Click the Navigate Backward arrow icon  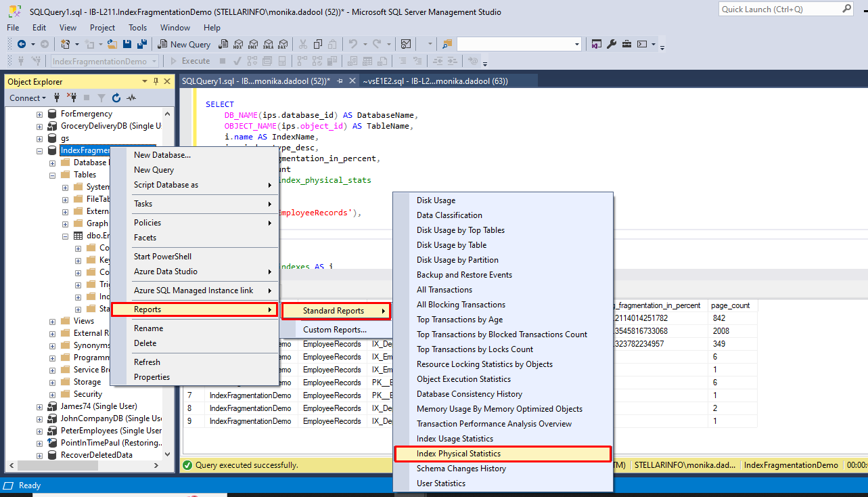coord(22,44)
